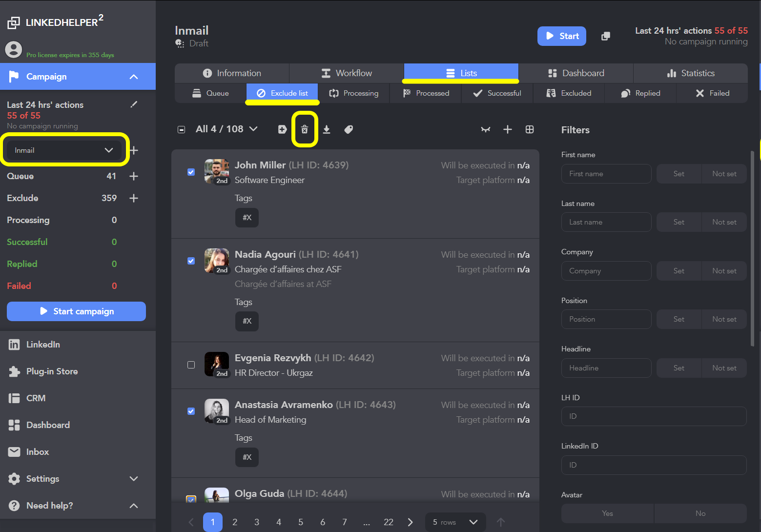
Task: Click the copy campaign icon next to Start
Action: 606,36
